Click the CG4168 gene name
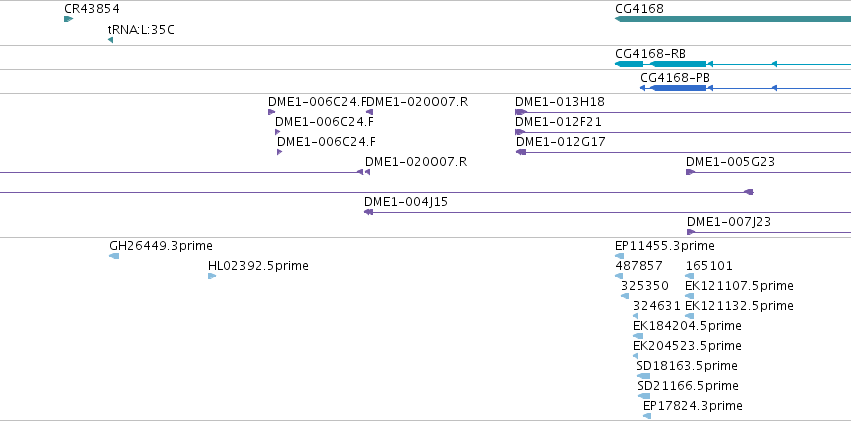851x421 pixels. coord(639,9)
